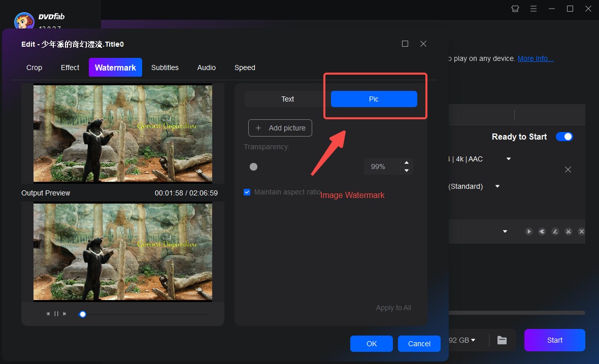Toggle Maintain aspect ratio checkbox
This screenshot has height=364, width=599.
247,192
